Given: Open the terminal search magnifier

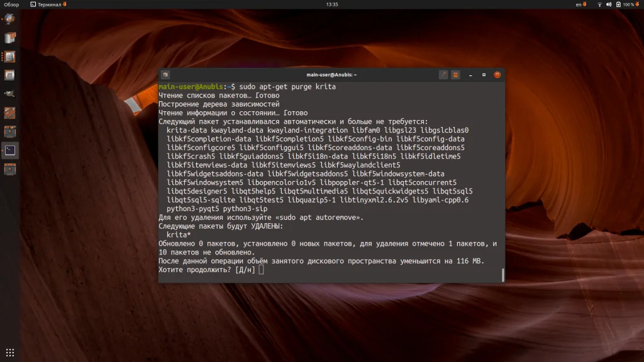Looking at the screenshot, I should coord(443,75).
